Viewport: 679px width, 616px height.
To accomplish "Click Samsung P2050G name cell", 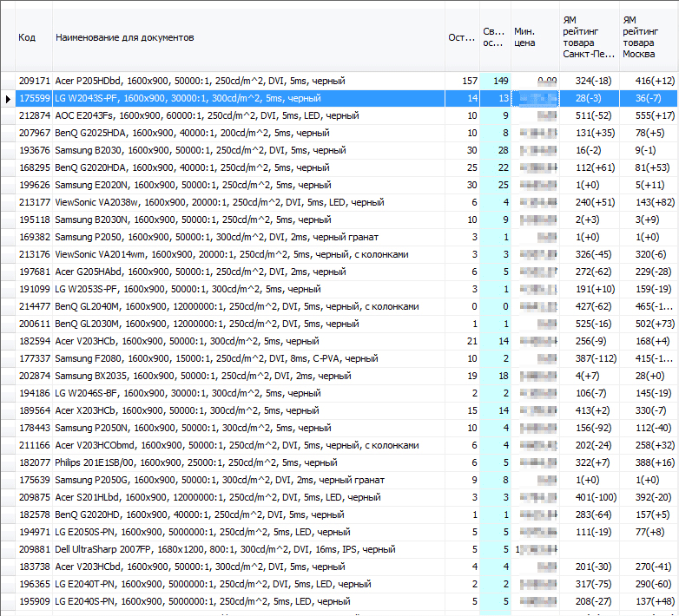I will 248,480.
